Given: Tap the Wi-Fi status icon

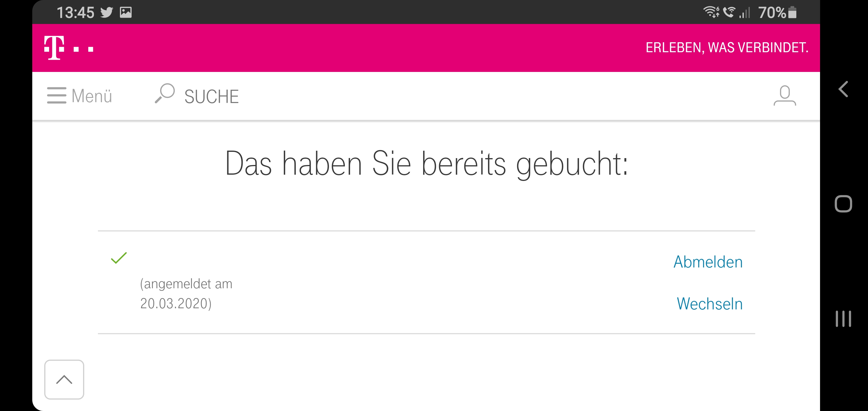Looking at the screenshot, I should [711, 12].
